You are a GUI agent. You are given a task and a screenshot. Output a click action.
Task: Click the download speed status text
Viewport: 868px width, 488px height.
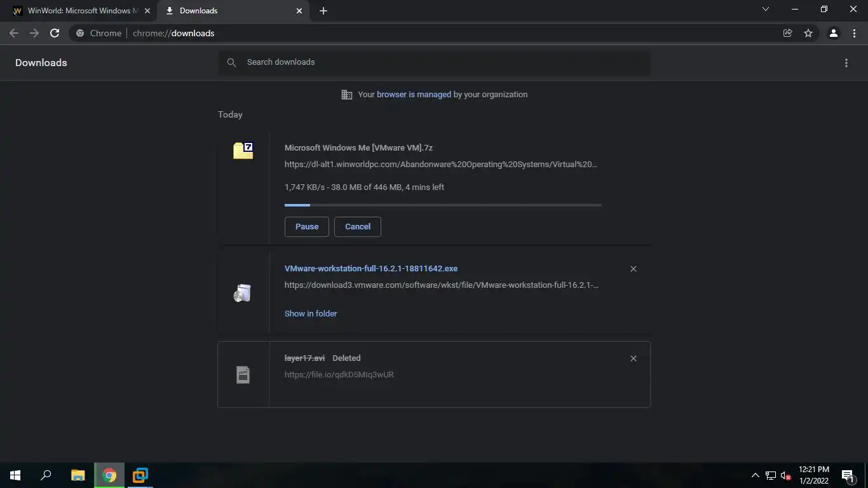coord(364,187)
